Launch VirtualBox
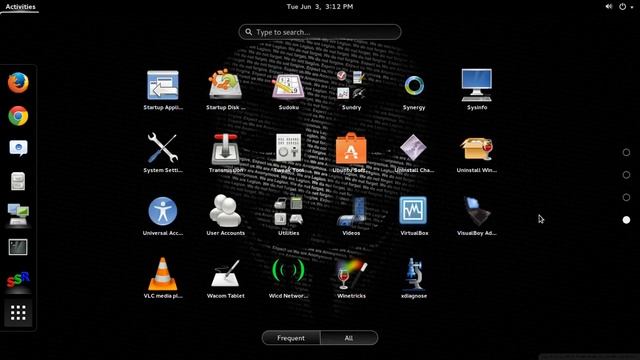The width and height of the screenshot is (640, 360). pos(413,211)
